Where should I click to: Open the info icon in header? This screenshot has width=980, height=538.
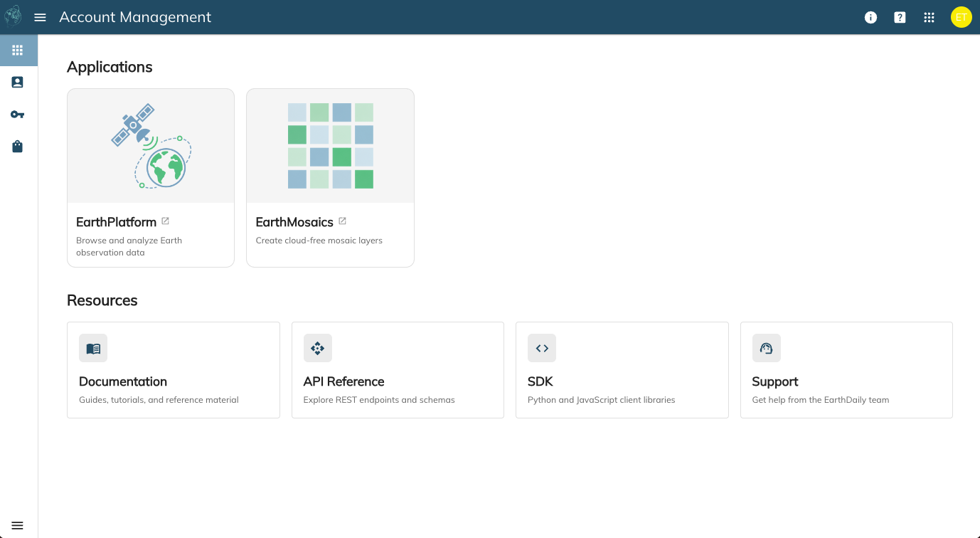[870, 17]
